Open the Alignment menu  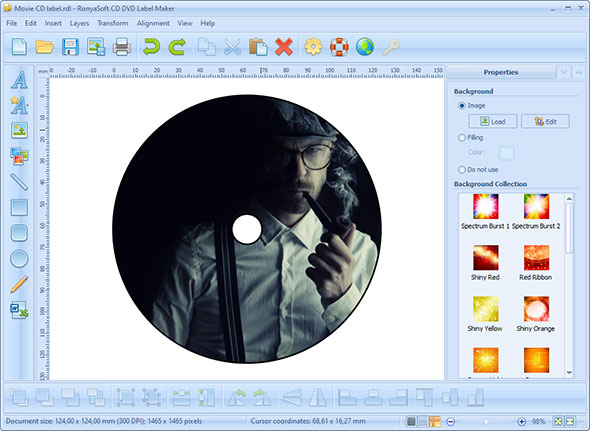tap(153, 23)
